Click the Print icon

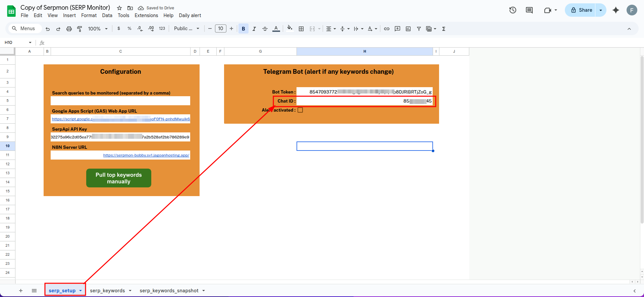pyautogui.click(x=69, y=29)
